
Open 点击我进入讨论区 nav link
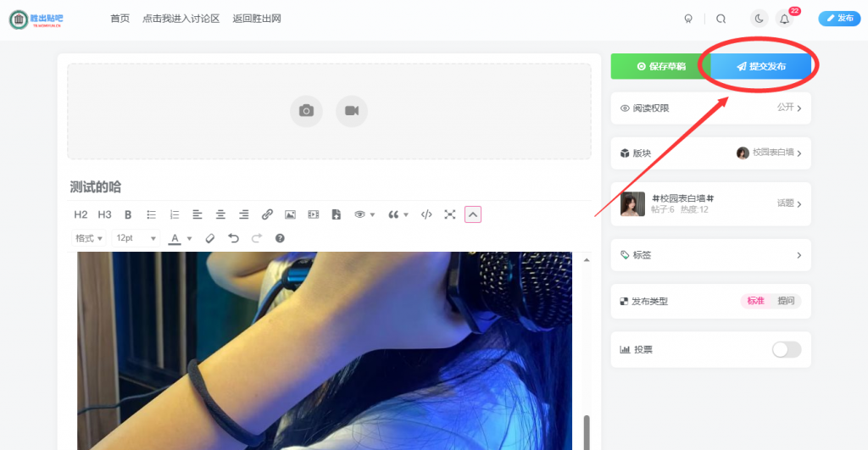181,19
